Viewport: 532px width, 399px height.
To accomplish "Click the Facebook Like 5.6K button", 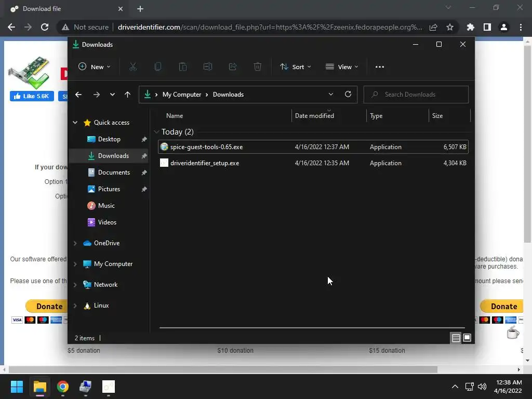I will pos(32,96).
